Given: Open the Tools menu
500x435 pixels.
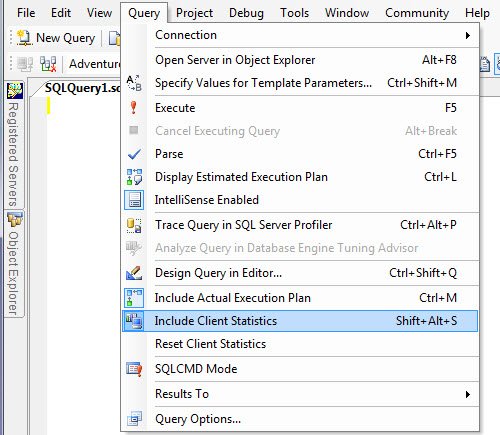Looking at the screenshot, I should 295,13.
